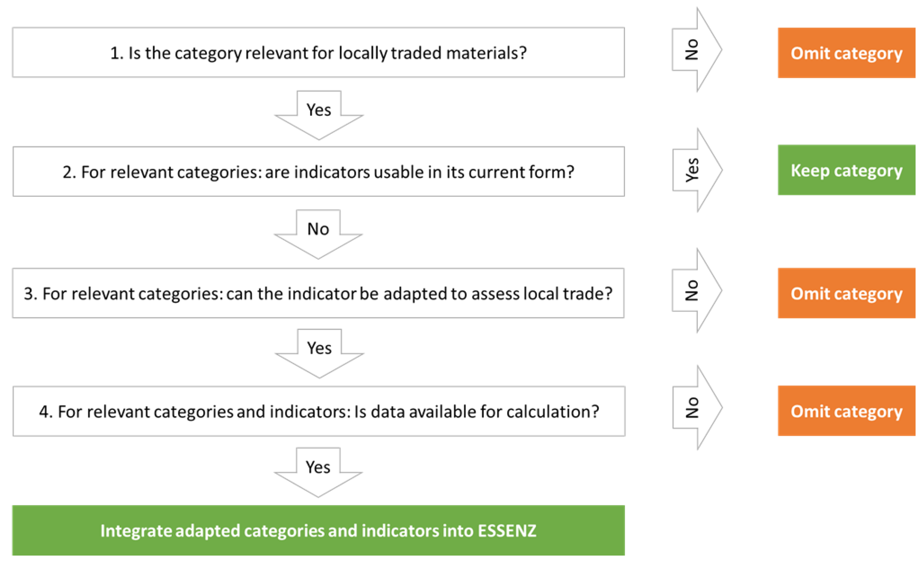
Task: Click question 4 box about data availability
Action: (x=319, y=411)
